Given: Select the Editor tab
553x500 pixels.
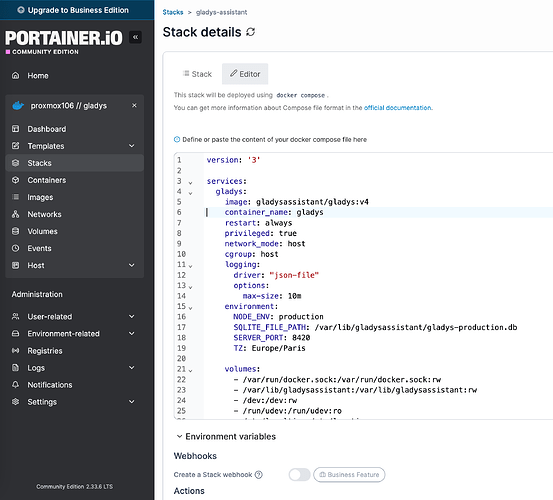Looking at the screenshot, I should pyautogui.click(x=245, y=74).
